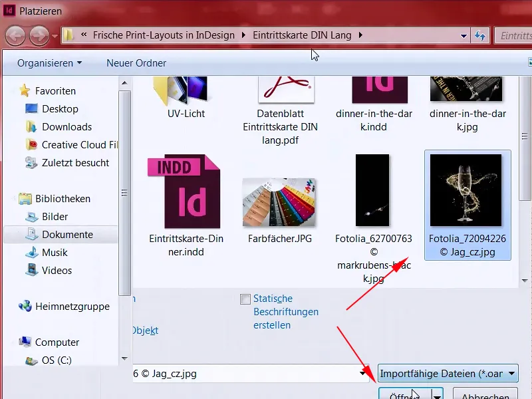Select 'Frische Print-Layouts in InDesign' breadcrumb

coord(164,35)
